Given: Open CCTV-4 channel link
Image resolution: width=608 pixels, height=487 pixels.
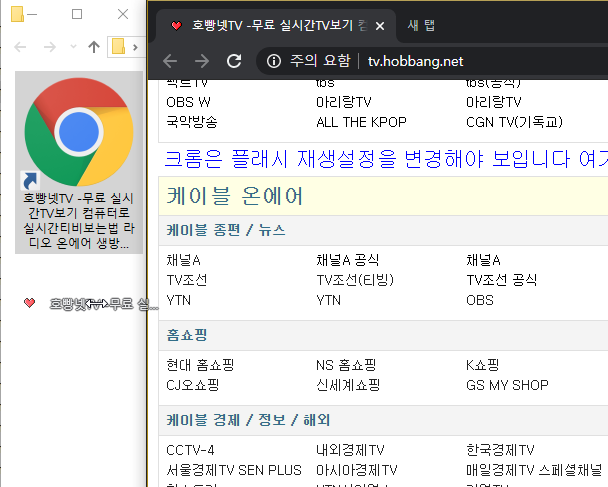Looking at the screenshot, I should tap(190, 450).
